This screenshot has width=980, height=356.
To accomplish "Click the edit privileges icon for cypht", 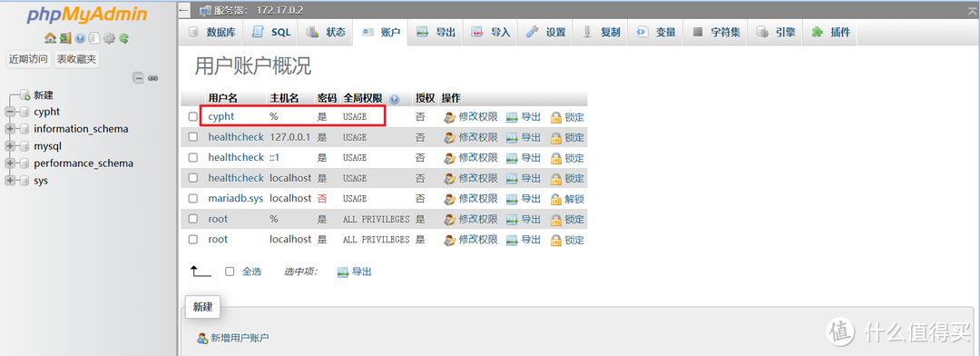I will tap(449, 117).
